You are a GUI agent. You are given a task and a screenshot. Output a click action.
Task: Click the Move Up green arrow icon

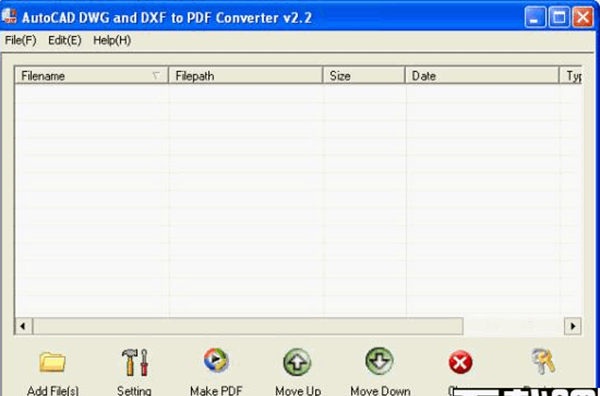tap(297, 362)
